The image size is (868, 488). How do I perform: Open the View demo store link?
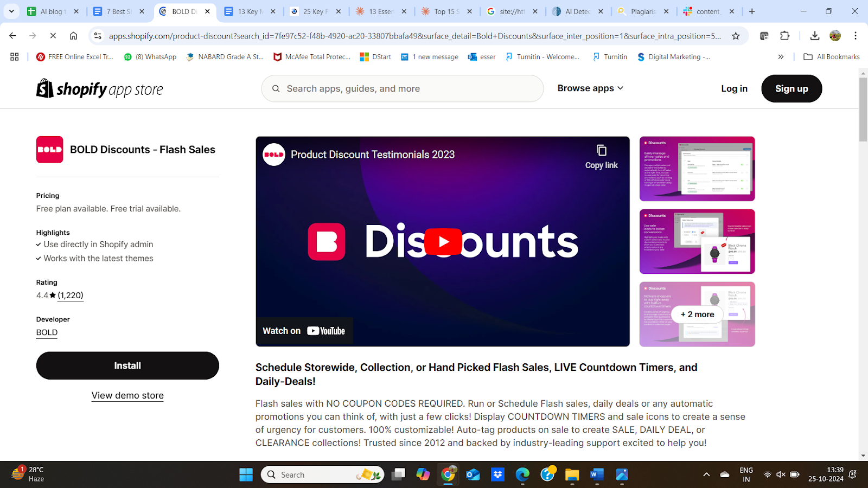(127, 395)
